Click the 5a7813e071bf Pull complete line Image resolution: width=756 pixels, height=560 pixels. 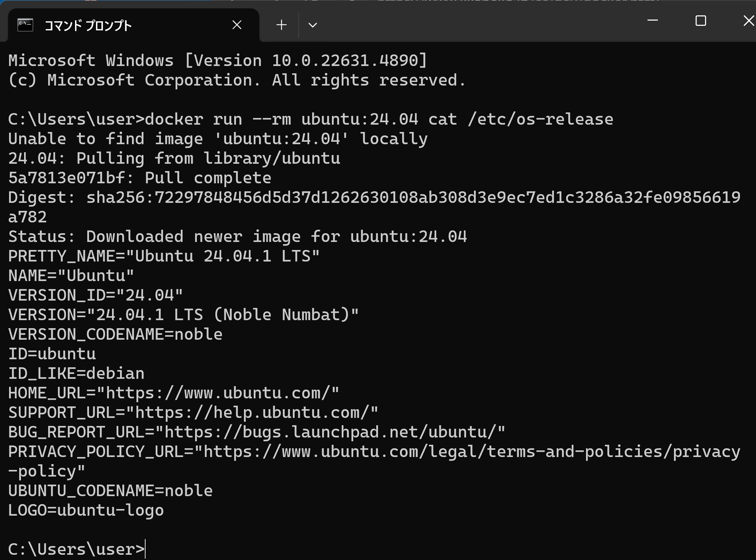[140, 178]
